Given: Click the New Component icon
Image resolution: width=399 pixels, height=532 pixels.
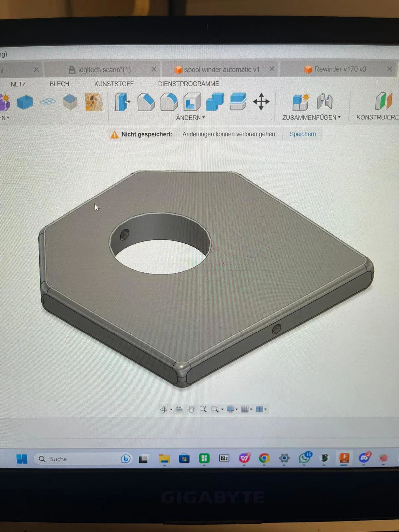Looking at the screenshot, I should coord(301,102).
